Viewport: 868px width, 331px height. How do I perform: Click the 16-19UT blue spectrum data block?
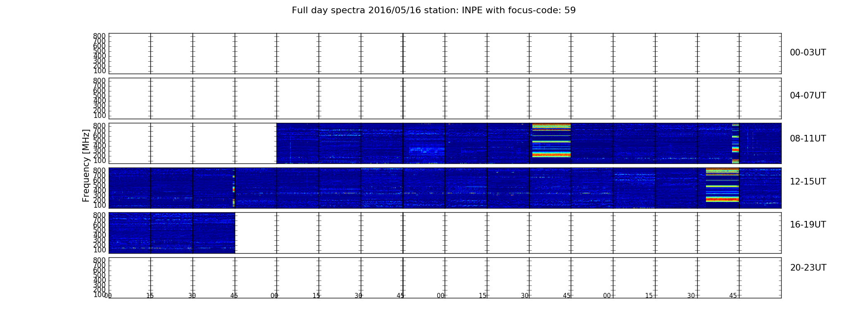[x=172, y=233]
